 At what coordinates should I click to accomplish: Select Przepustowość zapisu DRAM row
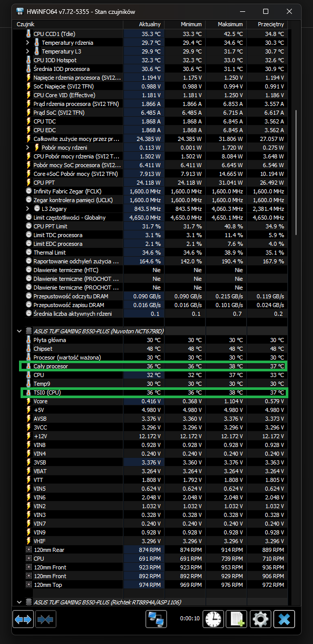pos(151,305)
